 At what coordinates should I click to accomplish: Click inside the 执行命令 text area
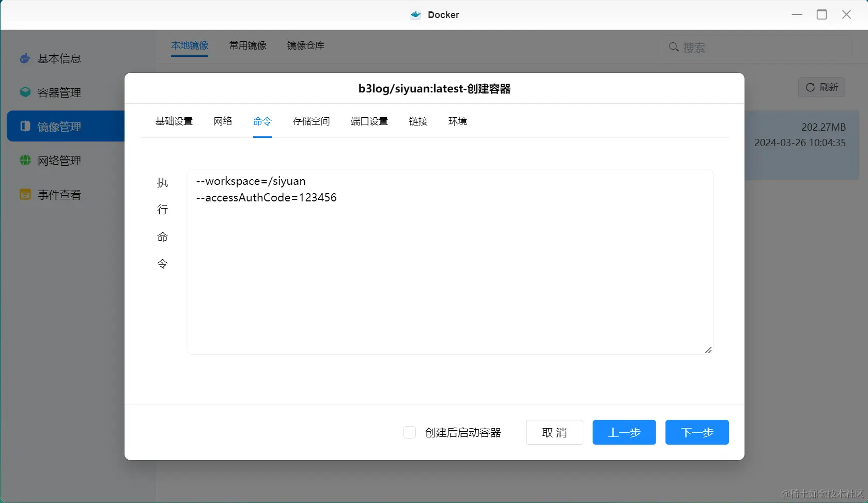coord(450,262)
